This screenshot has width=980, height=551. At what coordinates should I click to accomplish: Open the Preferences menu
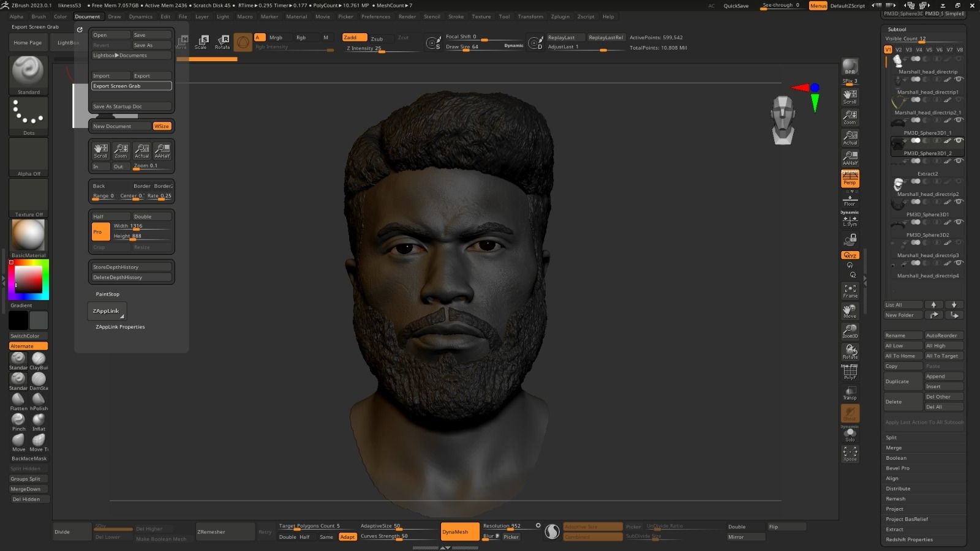point(375,17)
